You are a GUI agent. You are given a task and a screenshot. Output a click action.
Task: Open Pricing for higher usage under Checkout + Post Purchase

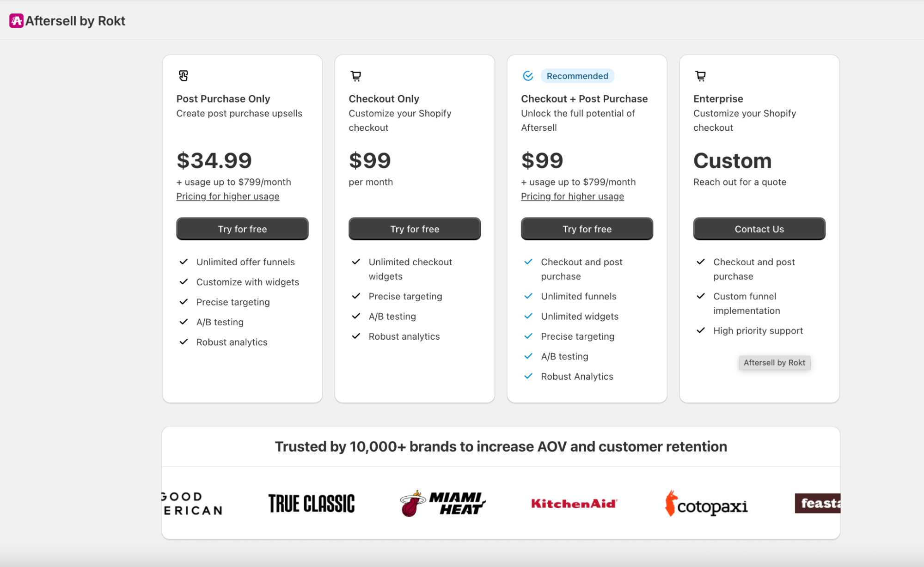click(x=573, y=196)
